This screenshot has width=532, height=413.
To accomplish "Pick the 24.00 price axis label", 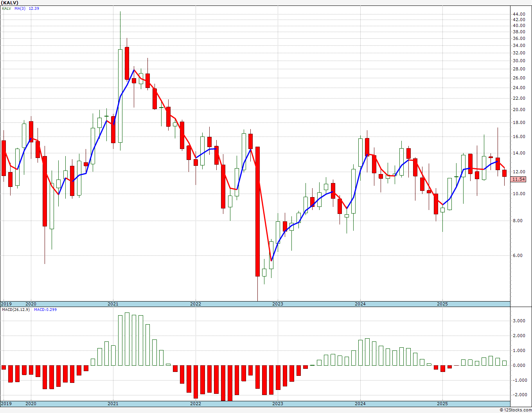I will click(x=519, y=88).
